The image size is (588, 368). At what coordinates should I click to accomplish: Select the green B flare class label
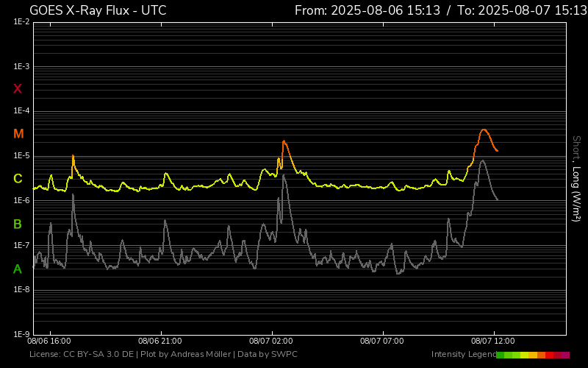18,224
